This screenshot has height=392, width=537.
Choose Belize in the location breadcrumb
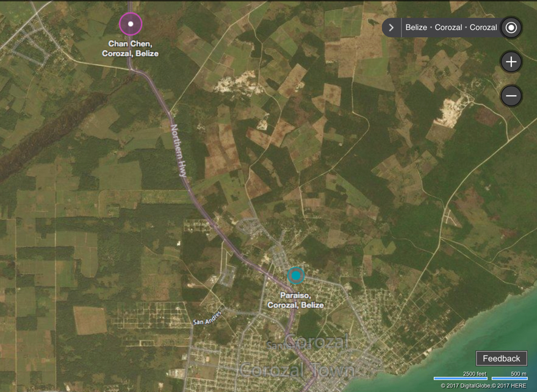(x=416, y=27)
